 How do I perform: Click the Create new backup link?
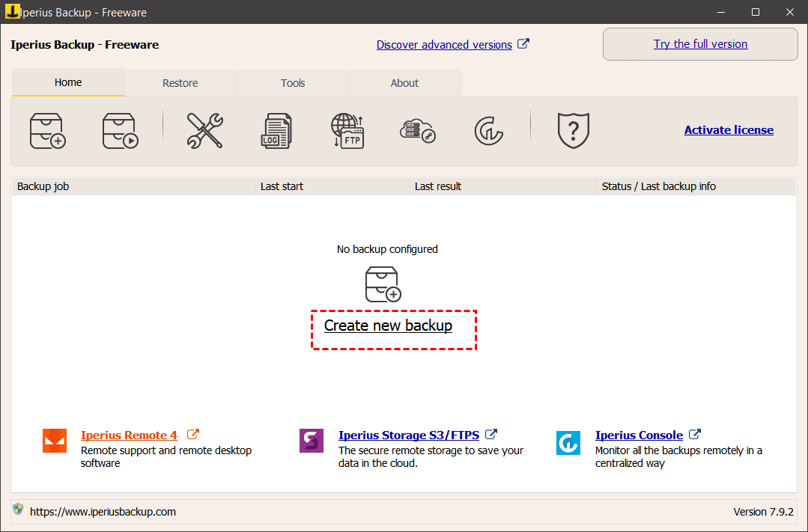tap(388, 325)
